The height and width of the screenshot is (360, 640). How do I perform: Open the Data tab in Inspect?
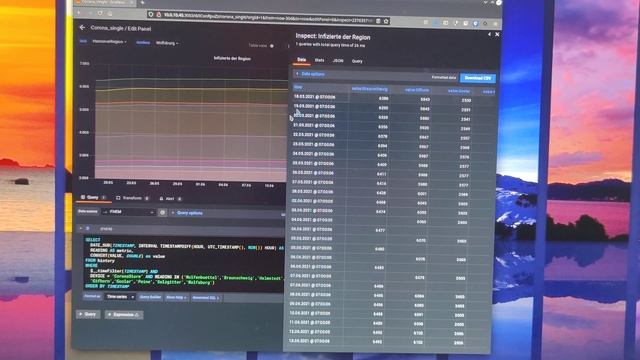[x=302, y=60]
